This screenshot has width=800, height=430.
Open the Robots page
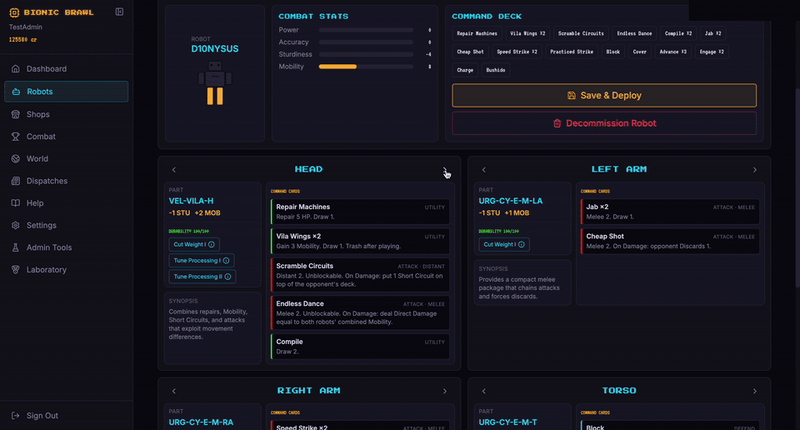point(66,91)
